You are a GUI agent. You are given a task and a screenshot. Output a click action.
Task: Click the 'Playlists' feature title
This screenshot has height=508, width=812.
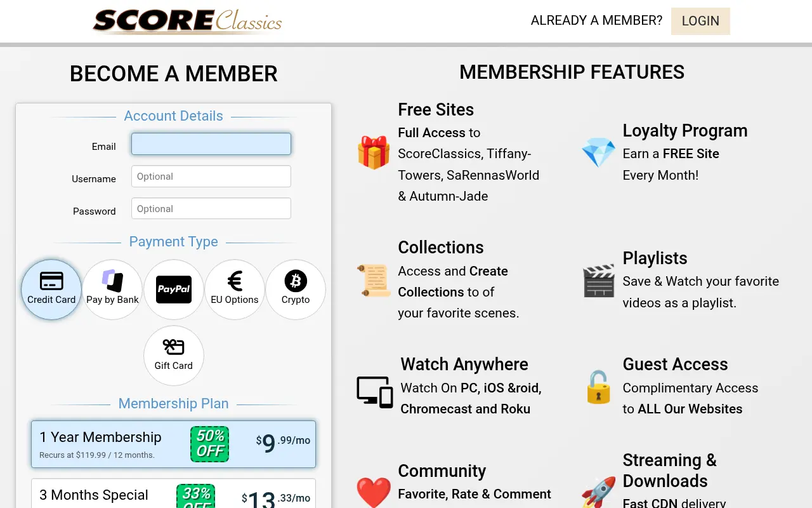(655, 258)
